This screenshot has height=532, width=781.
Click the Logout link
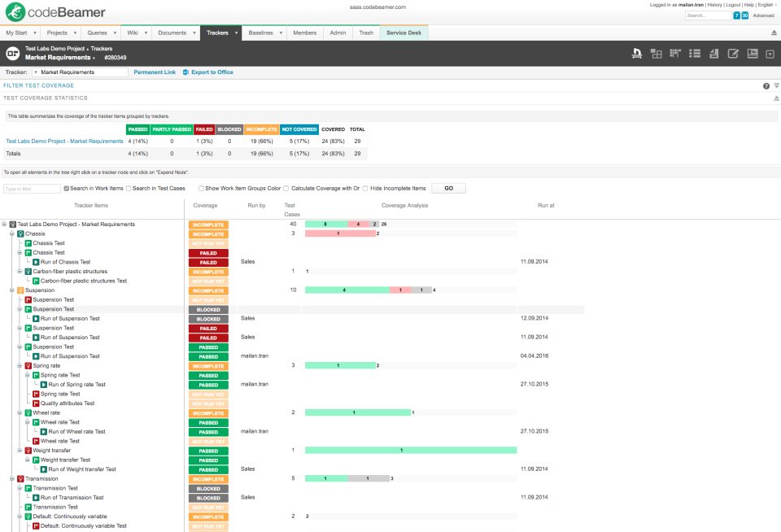(733, 5)
